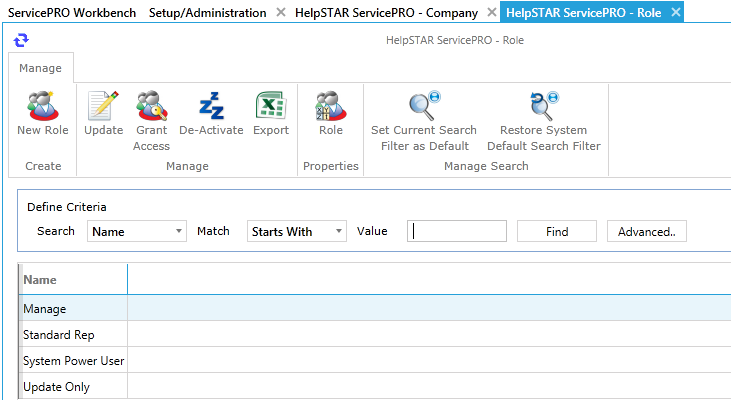Select the System Power User row

click(375, 360)
